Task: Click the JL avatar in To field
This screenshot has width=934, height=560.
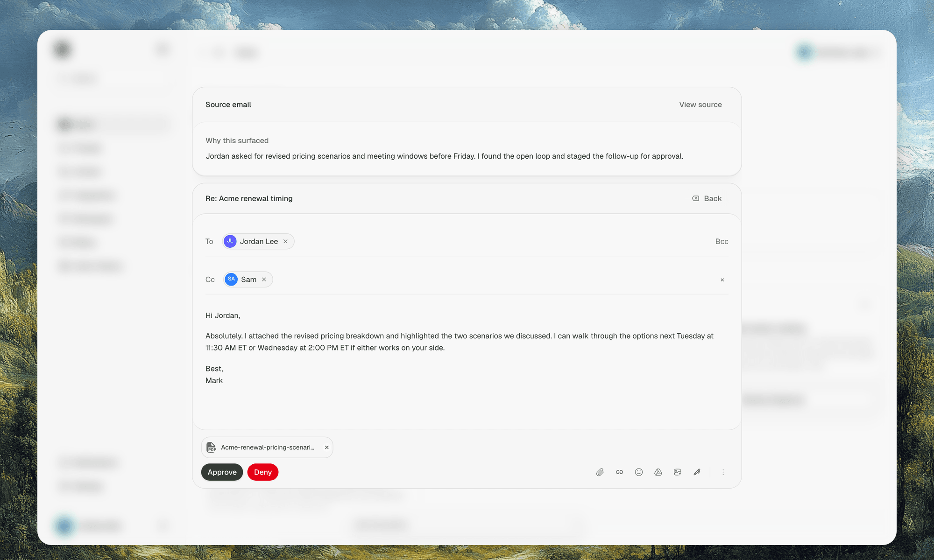Action: [230, 241]
